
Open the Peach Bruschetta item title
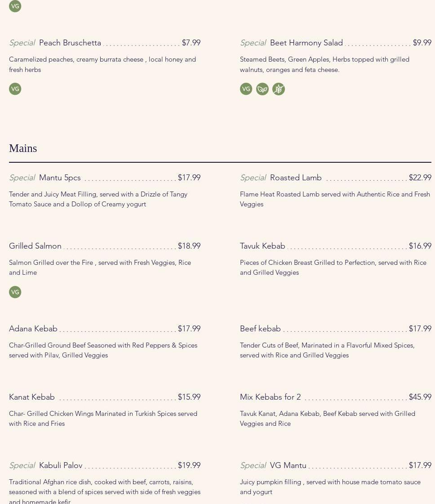point(70,43)
